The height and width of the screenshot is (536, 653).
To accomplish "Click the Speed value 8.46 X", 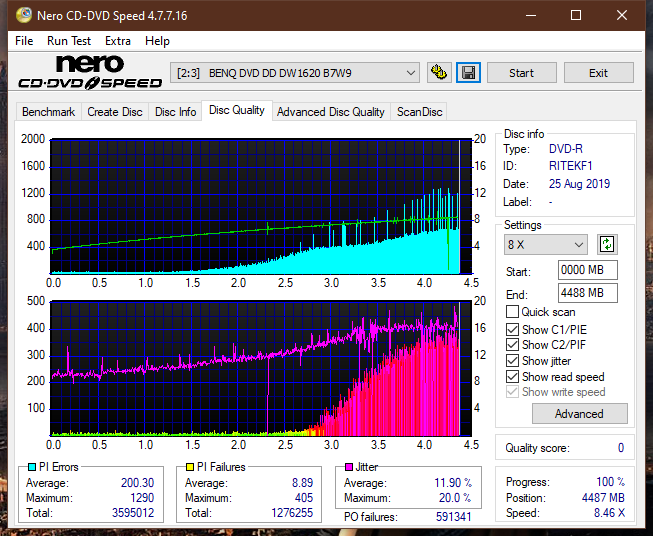I will (x=609, y=513).
